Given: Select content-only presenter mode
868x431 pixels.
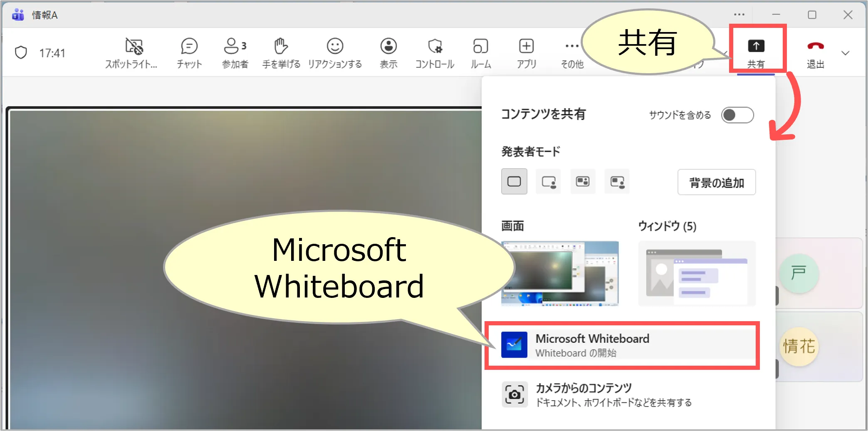Looking at the screenshot, I should coord(514,182).
